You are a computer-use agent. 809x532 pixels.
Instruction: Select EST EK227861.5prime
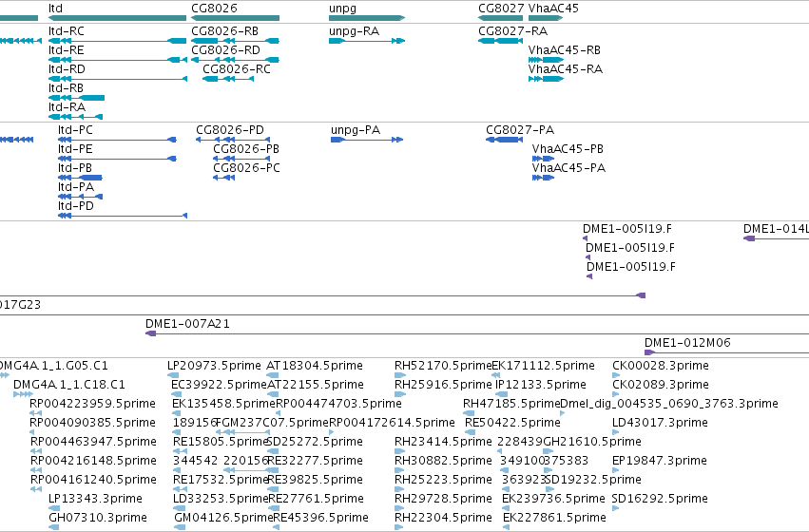554,518
